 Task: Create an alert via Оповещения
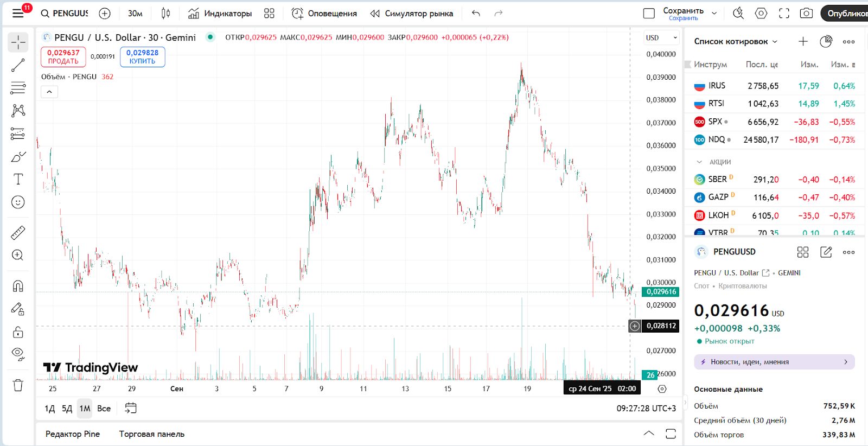click(x=324, y=13)
